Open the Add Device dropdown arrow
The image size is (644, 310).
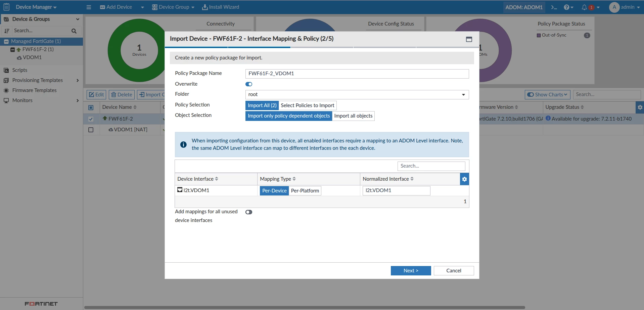142,7
